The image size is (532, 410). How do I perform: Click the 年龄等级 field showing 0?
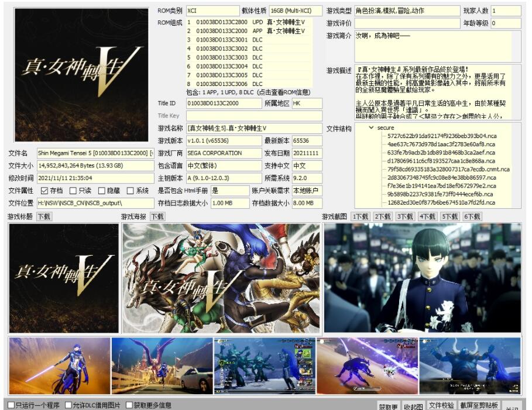[x=506, y=23]
